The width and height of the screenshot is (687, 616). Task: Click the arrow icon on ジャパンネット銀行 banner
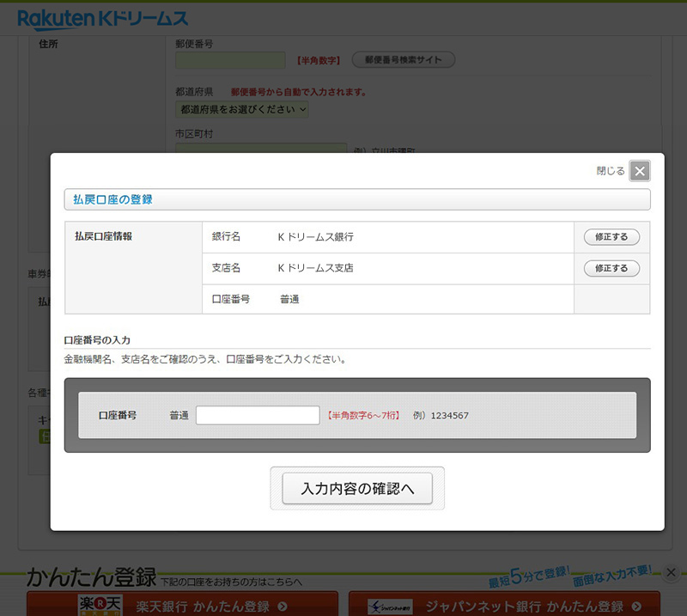click(636, 607)
